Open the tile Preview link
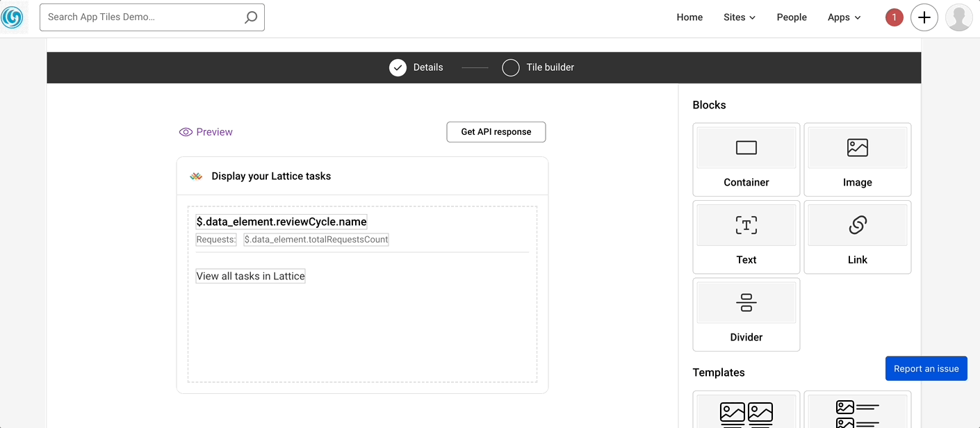The width and height of the screenshot is (980, 428). [x=206, y=132]
